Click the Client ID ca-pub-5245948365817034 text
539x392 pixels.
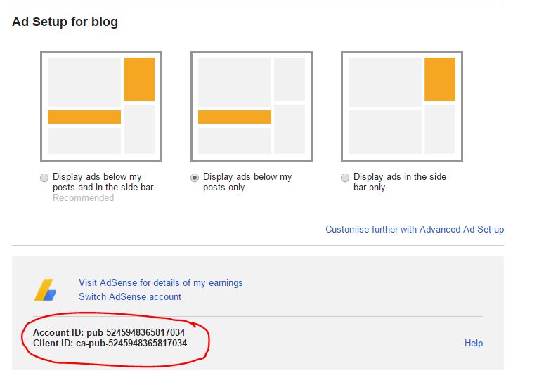point(110,343)
